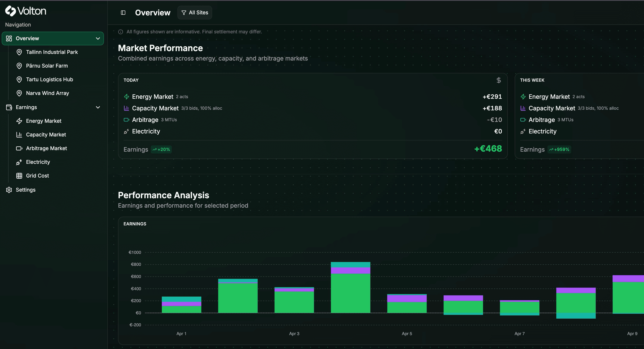Open Energy Market lightning icon in sidebar
Screen dimensions: 644x349
pos(19,121)
